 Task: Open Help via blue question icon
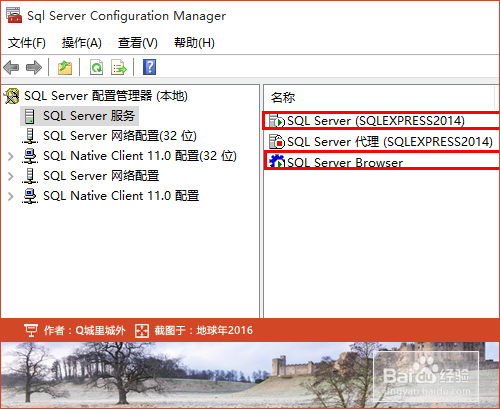[x=150, y=67]
